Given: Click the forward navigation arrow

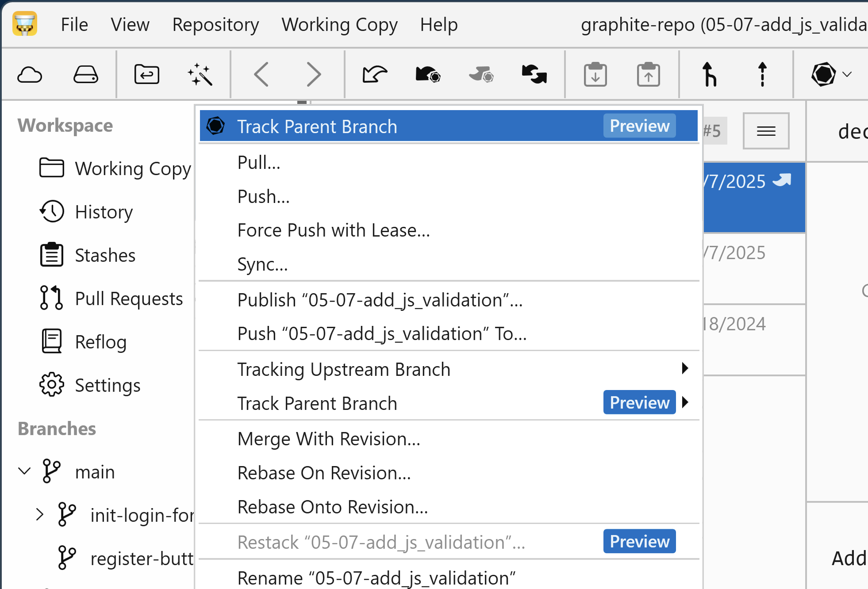Looking at the screenshot, I should point(314,75).
